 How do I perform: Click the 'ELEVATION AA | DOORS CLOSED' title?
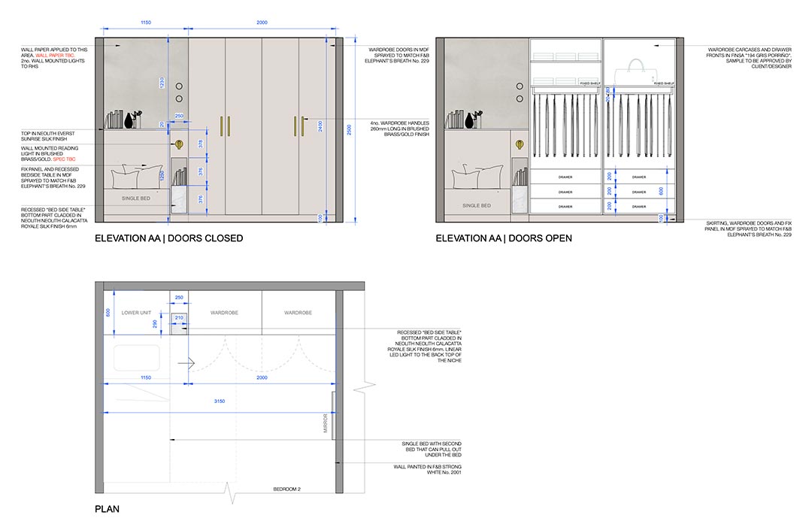pyautogui.click(x=168, y=238)
